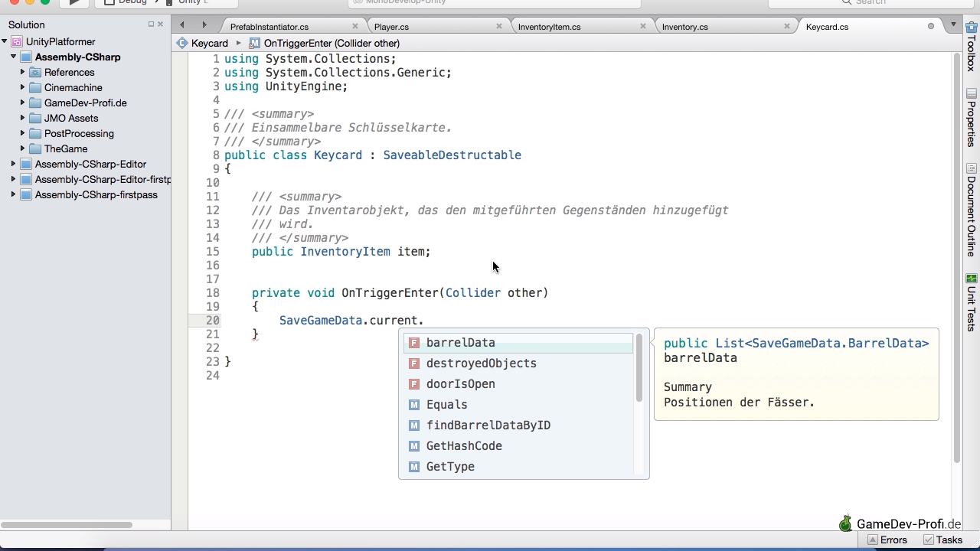Expand the Cinemachine folder
980x551 pixels.
coord(23,87)
